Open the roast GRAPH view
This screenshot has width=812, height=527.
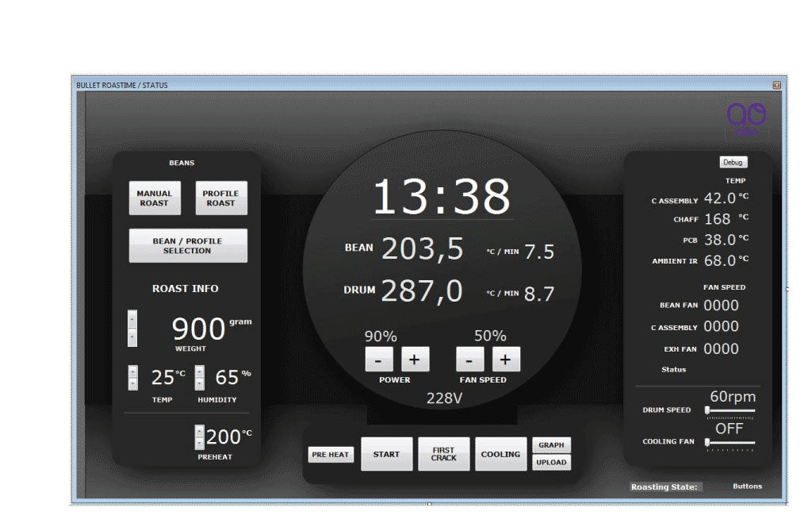550,445
